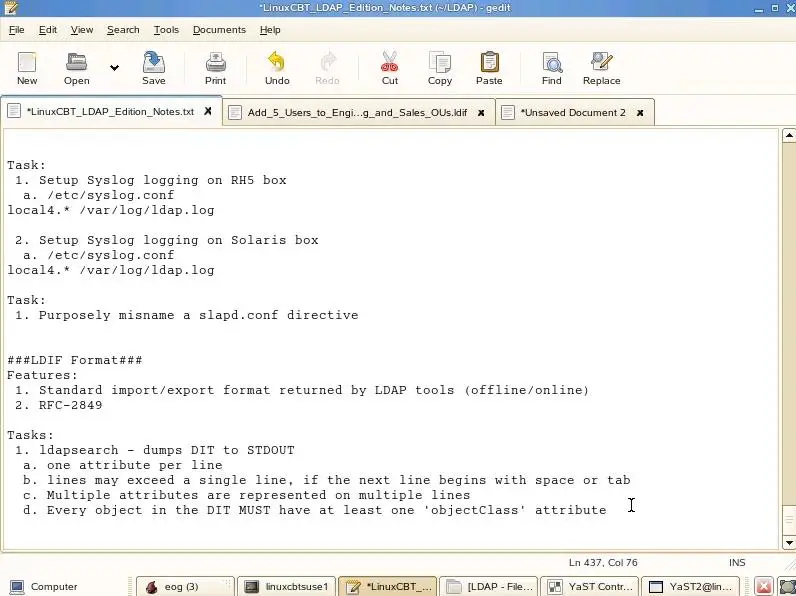Open the Search menu

coord(123,30)
